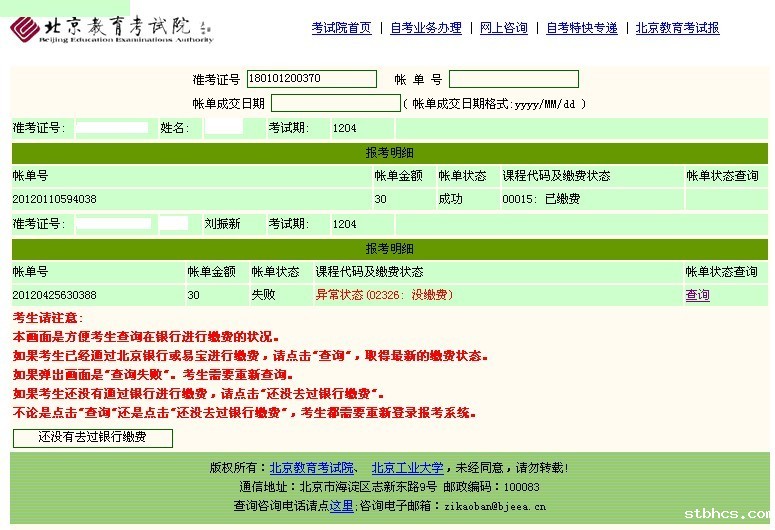Open the 考试院首页 navigation link
Screen dimensions: 775x530
341,29
